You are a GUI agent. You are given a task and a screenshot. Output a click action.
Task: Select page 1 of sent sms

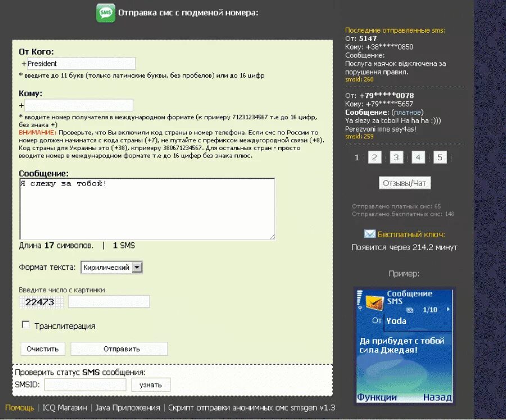(x=357, y=157)
